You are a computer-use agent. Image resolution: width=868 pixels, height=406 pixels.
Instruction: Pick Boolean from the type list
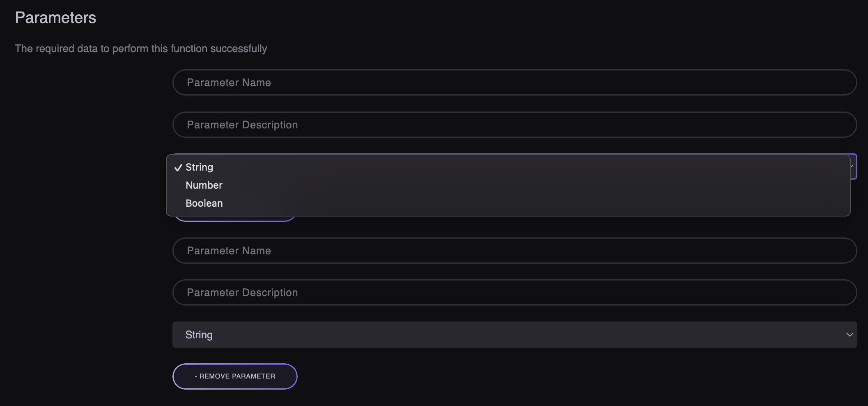pyautogui.click(x=204, y=203)
